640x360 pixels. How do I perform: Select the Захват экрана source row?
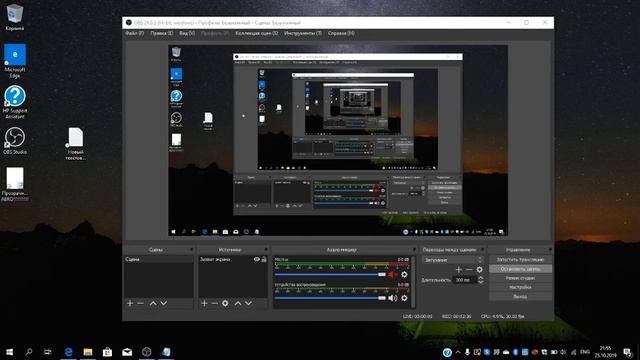click(x=233, y=259)
